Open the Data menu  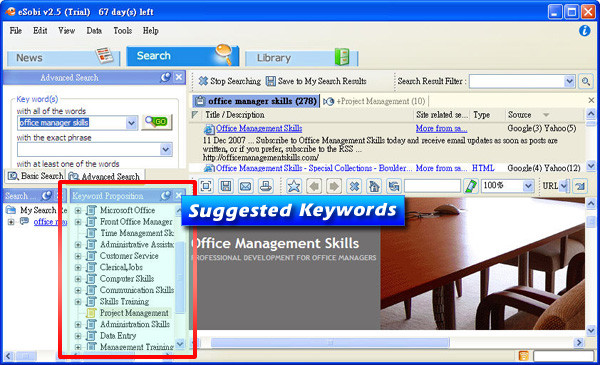click(x=94, y=31)
